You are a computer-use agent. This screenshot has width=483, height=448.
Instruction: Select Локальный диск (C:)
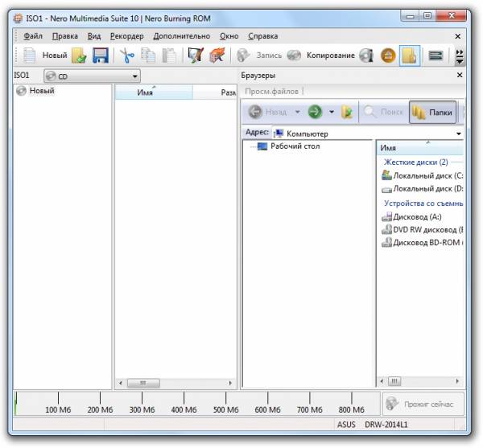click(423, 175)
